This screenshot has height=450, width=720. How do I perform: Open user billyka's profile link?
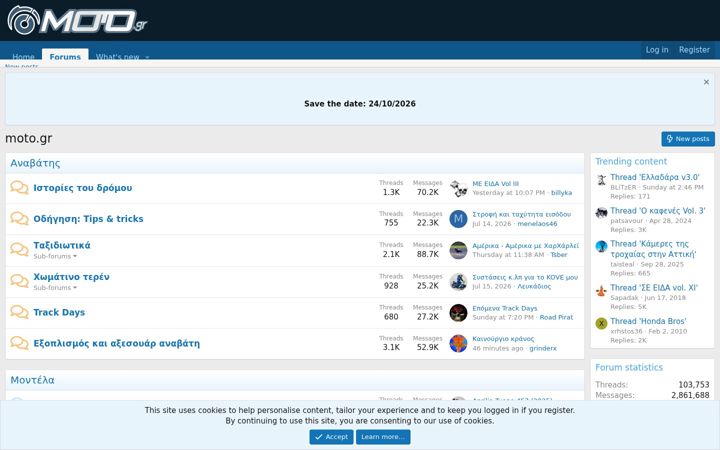click(x=561, y=193)
